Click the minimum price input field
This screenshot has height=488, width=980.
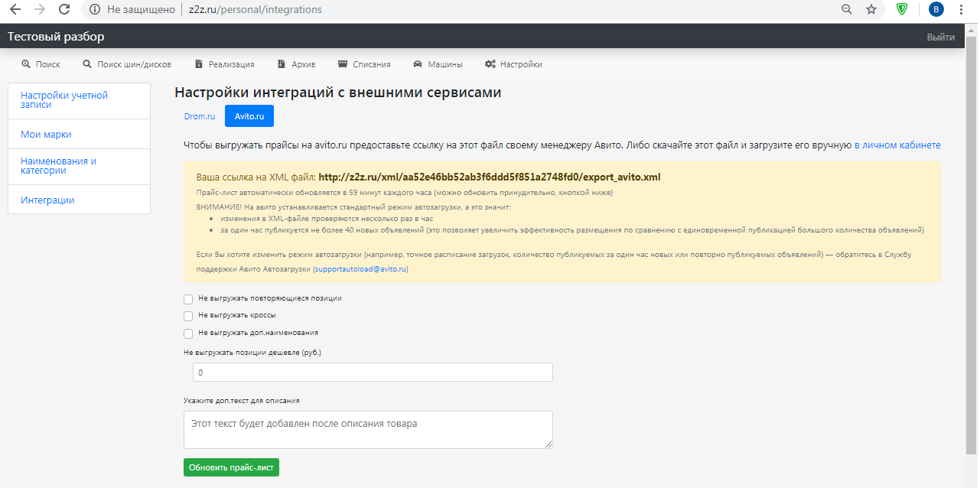point(373,373)
